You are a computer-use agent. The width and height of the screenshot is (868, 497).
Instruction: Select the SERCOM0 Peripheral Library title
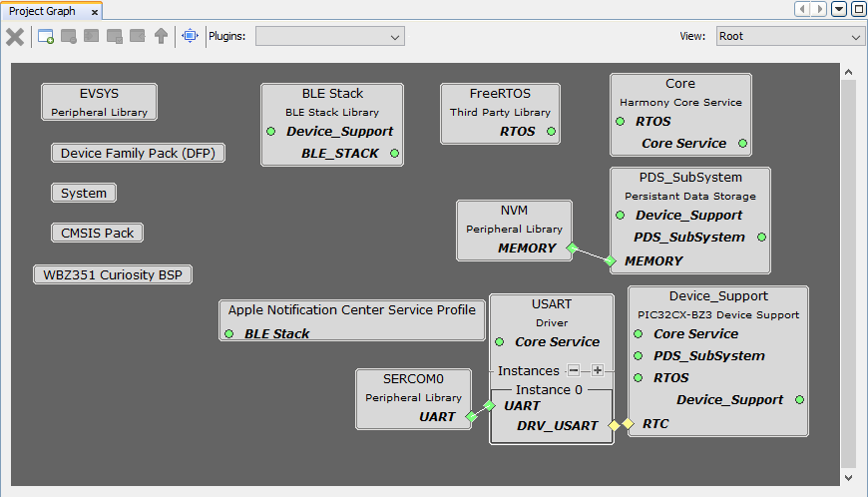[413, 379]
